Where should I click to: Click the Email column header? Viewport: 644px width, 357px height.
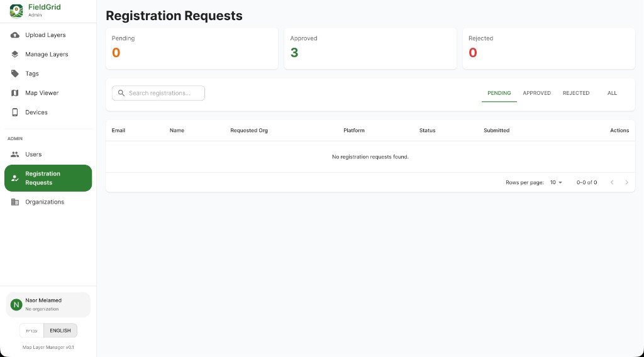(x=118, y=131)
